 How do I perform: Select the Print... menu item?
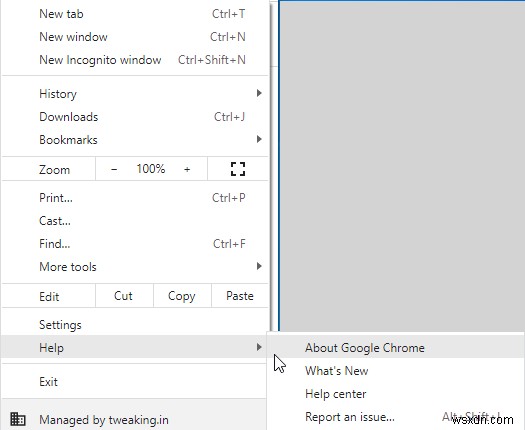[135, 198]
